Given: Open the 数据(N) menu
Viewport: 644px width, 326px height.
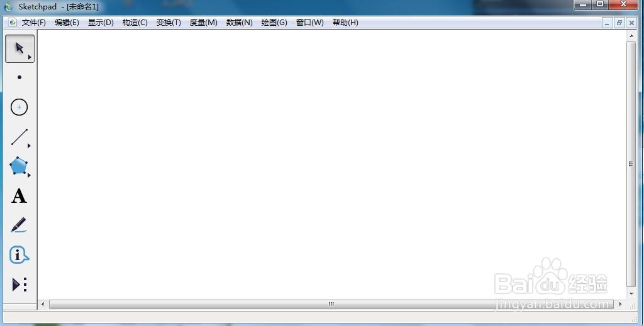Looking at the screenshot, I should (x=240, y=23).
